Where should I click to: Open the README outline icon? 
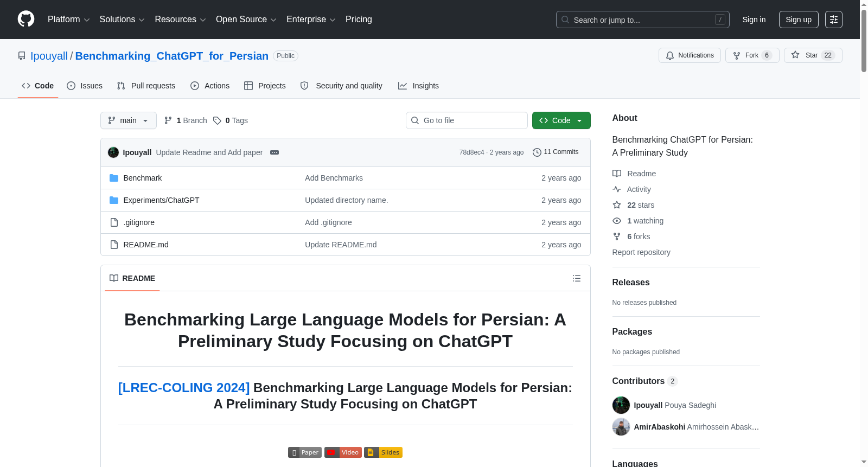coord(577,278)
